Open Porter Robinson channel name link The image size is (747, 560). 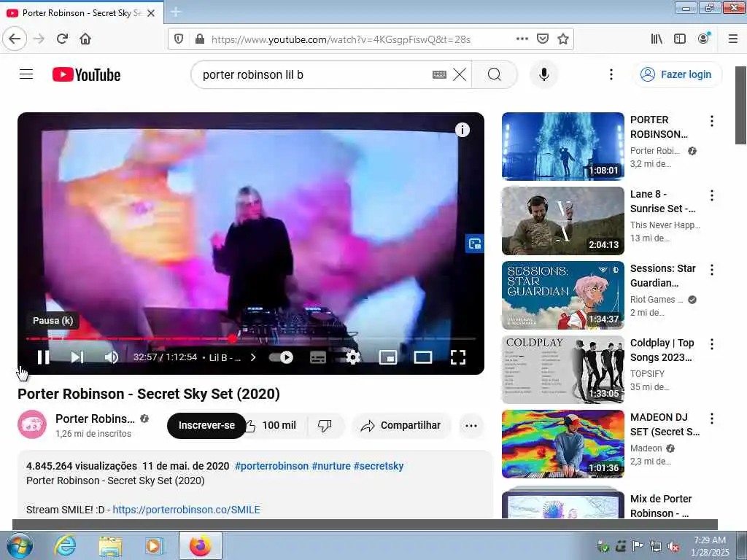click(95, 419)
